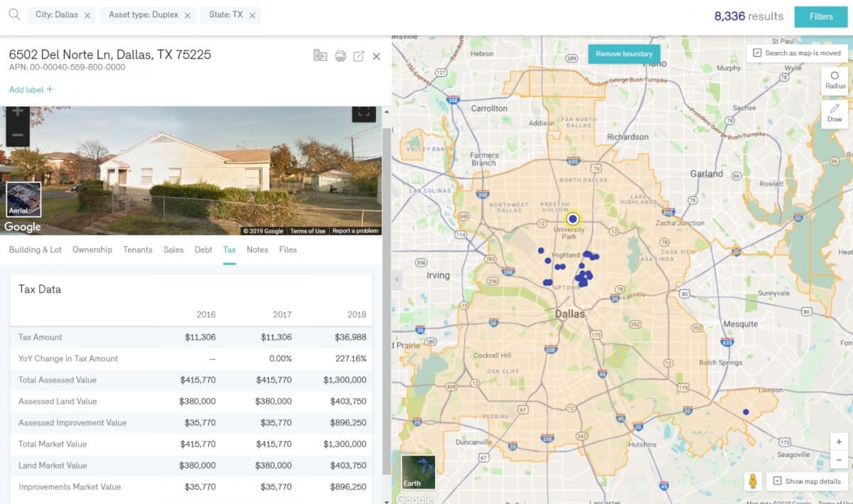Remove the City: Dallas filter chip
The image size is (853, 504).
pos(87,15)
